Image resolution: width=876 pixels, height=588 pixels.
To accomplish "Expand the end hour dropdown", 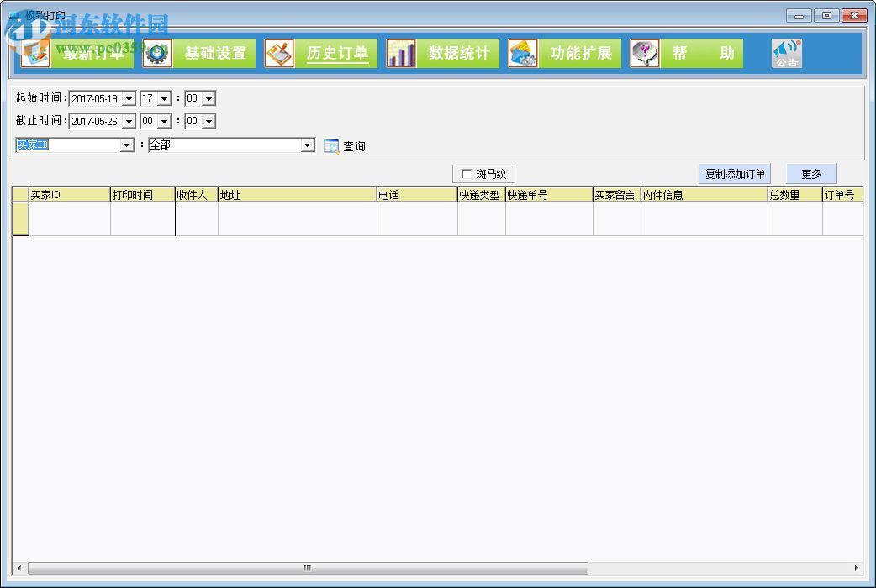I will tap(164, 121).
